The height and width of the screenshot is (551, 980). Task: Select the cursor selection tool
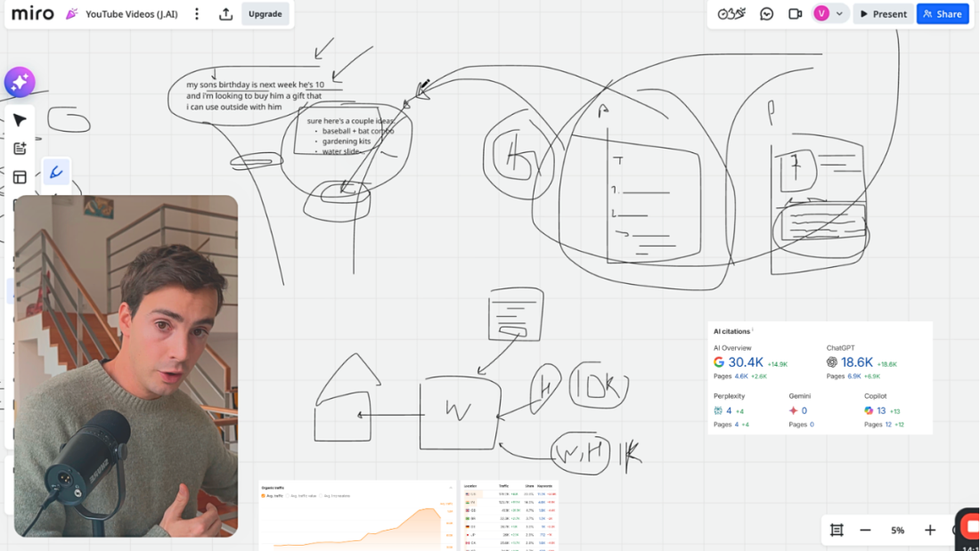[19, 119]
